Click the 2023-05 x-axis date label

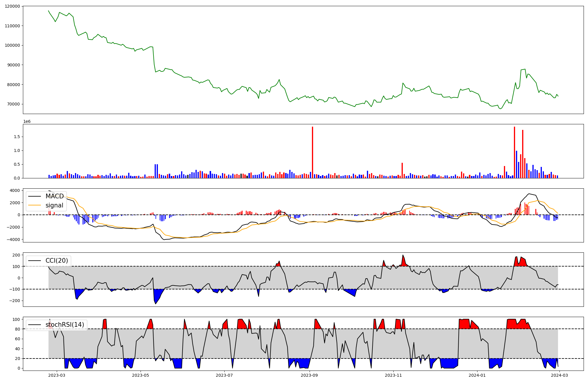click(141, 375)
